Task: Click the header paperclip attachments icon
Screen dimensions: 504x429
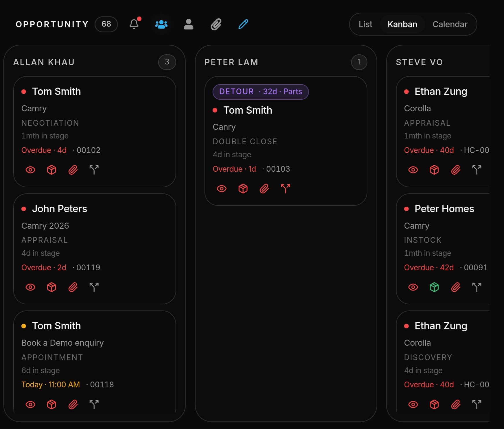Action: pos(216,24)
